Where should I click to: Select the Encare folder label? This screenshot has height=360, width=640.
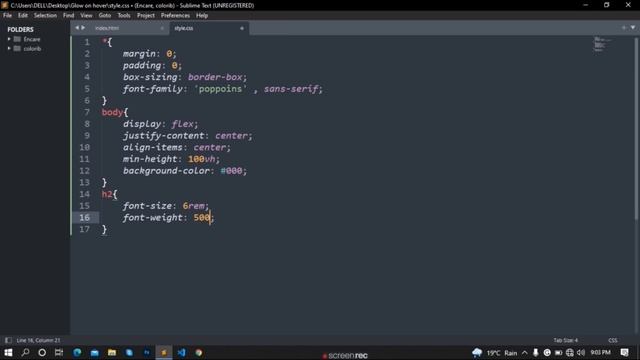click(32, 39)
